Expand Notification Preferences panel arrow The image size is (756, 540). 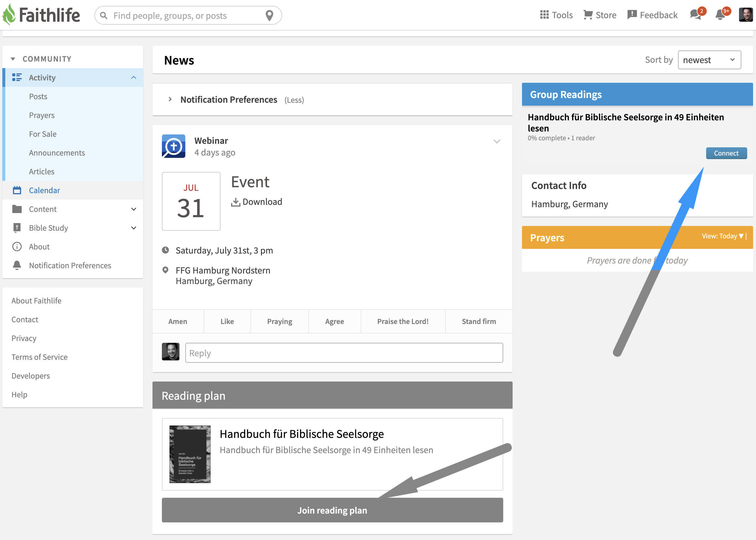[170, 99]
